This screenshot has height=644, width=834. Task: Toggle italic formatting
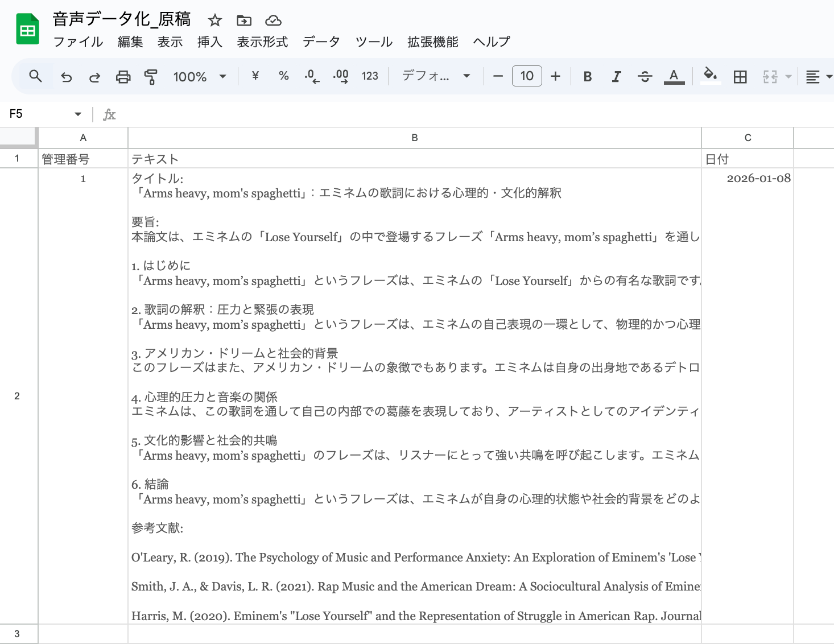click(616, 76)
